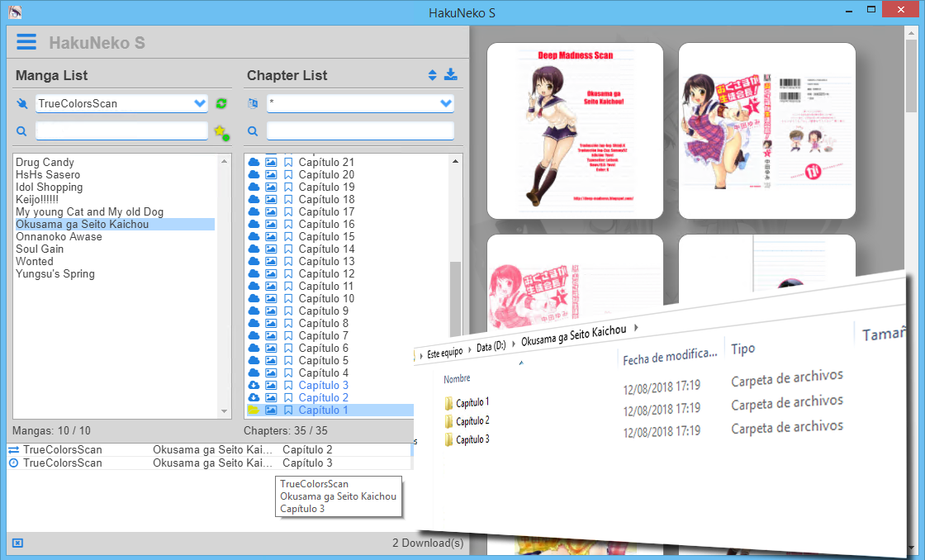Toggle bookmark flag for Capítulo 18

click(288, 199)
